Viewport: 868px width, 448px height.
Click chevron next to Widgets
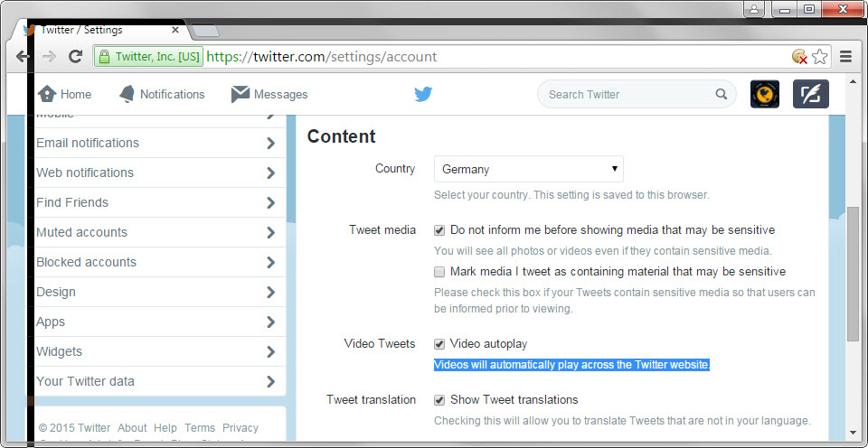coord(270,352)
